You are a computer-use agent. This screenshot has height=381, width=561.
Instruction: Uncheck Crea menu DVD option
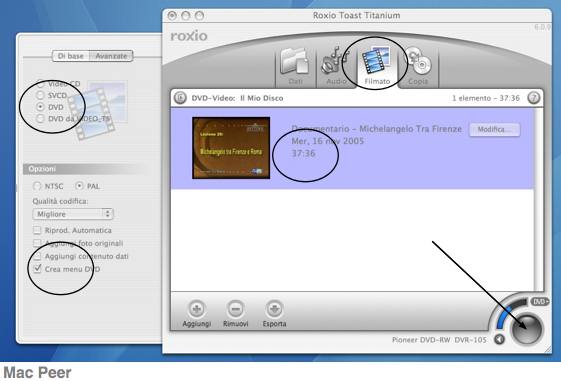click(37, 269)
